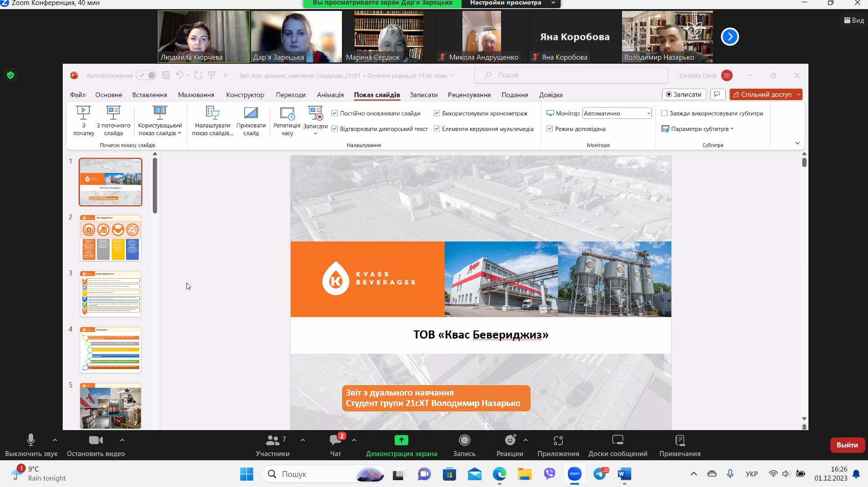Uncheck 'Постійно оновлювати слайди' checkbox
This screenshot has height=487, width=868.
(x=335, y=113)
